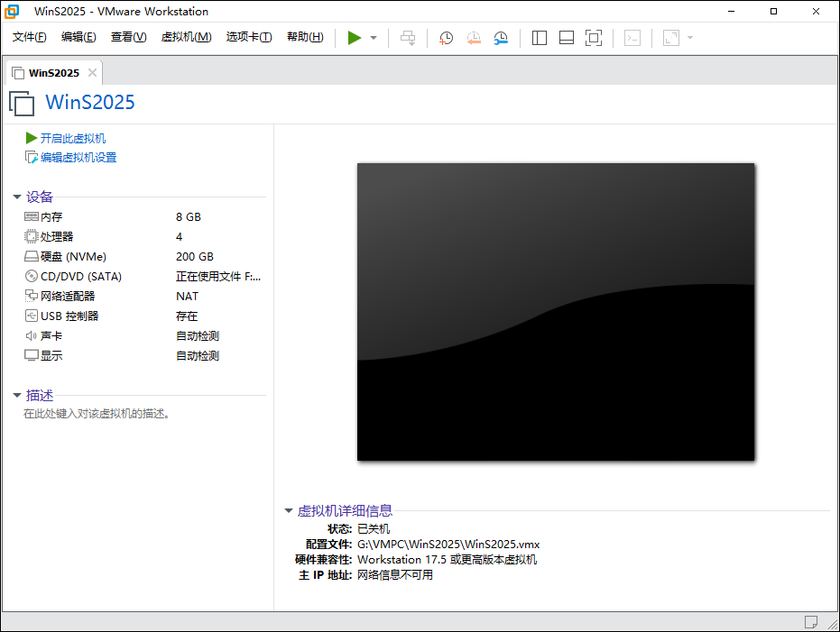Select the 硬盘 (NVMe) device entry

click(x=72, y=257)
